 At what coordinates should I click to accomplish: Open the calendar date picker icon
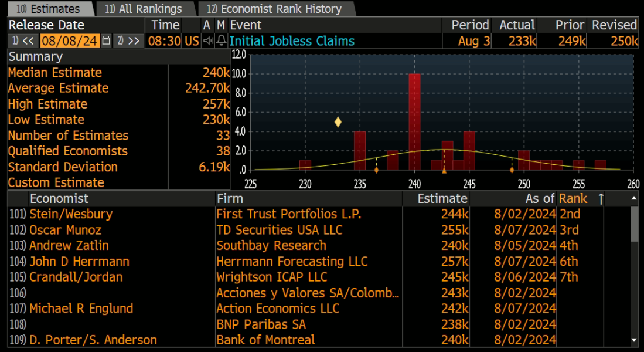click(x=106, y=40)
